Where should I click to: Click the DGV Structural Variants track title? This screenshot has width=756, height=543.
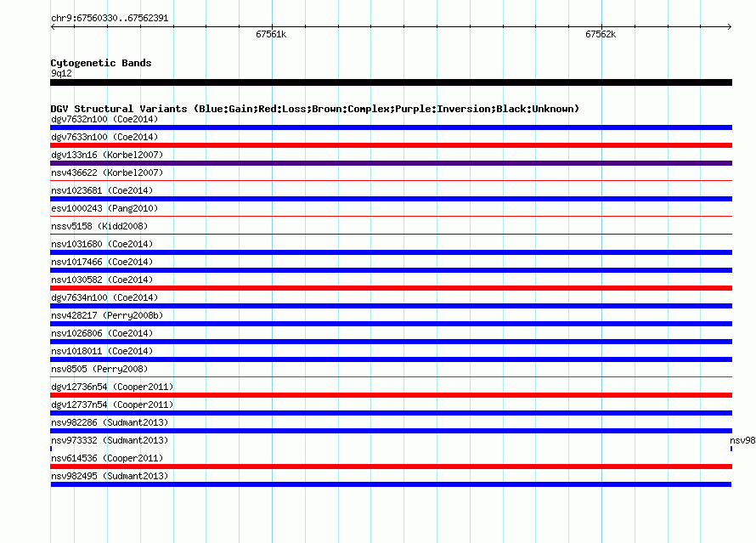coord(315,109)
